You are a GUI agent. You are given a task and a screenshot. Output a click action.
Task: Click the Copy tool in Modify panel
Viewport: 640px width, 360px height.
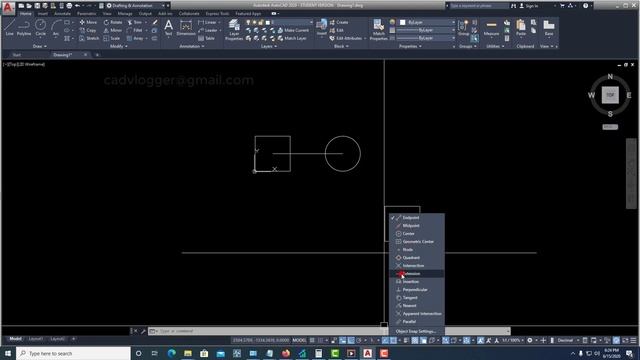pyautogui.click(x=88, y=30)
